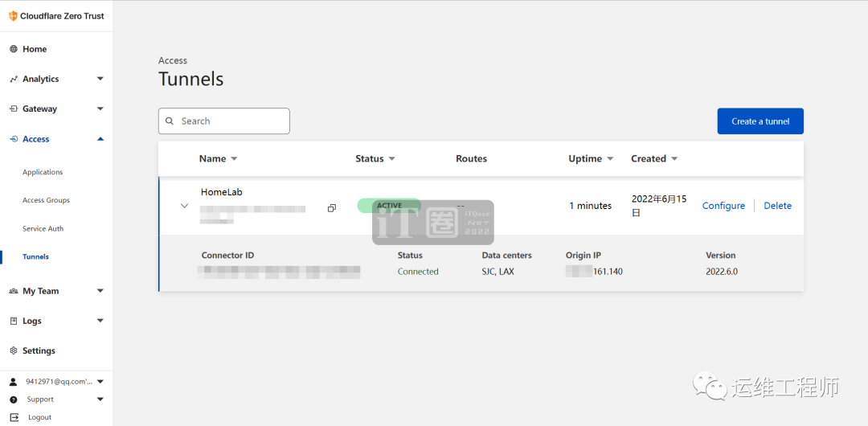
Task: Click the Routes column header
Action: [471, 159]
